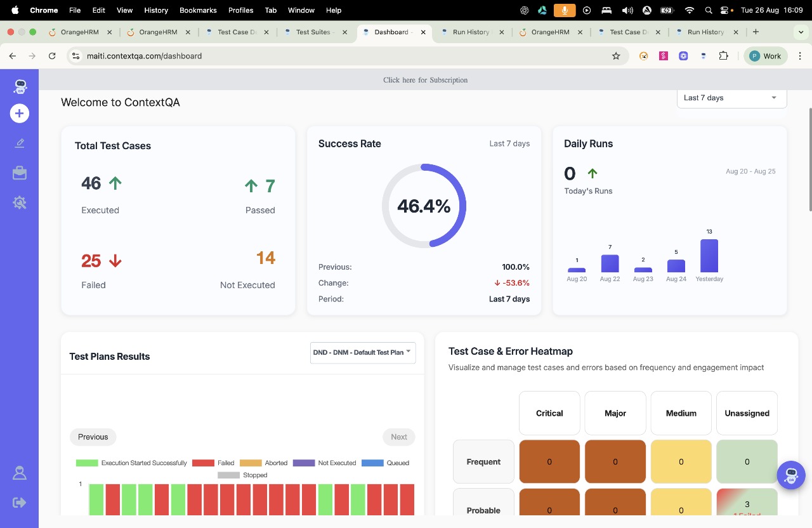Open the pencil edit icon in sidebar
The height and width of the screenshot is (528, 812).
pos(20,143)
